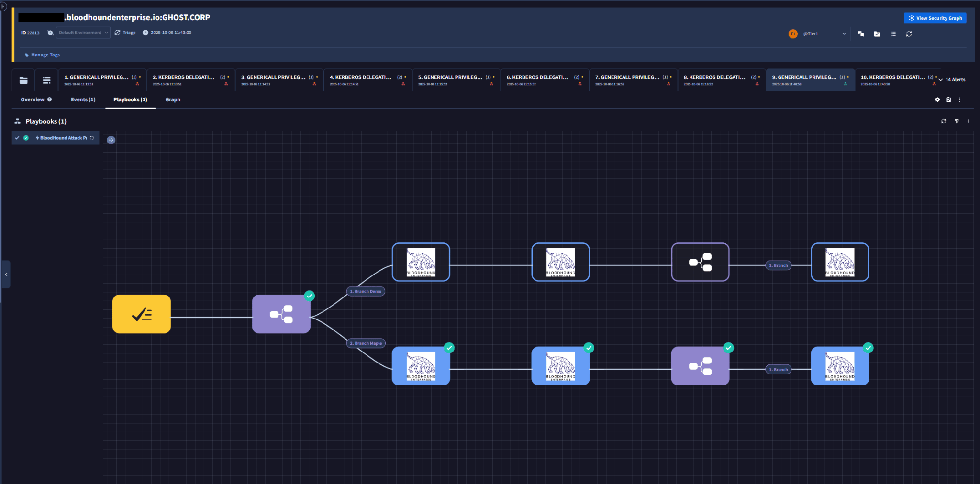Viewport: 980px width, 484px height.
Task: Select BloodHound Attack playbook in list
Action: pos(56,138)
